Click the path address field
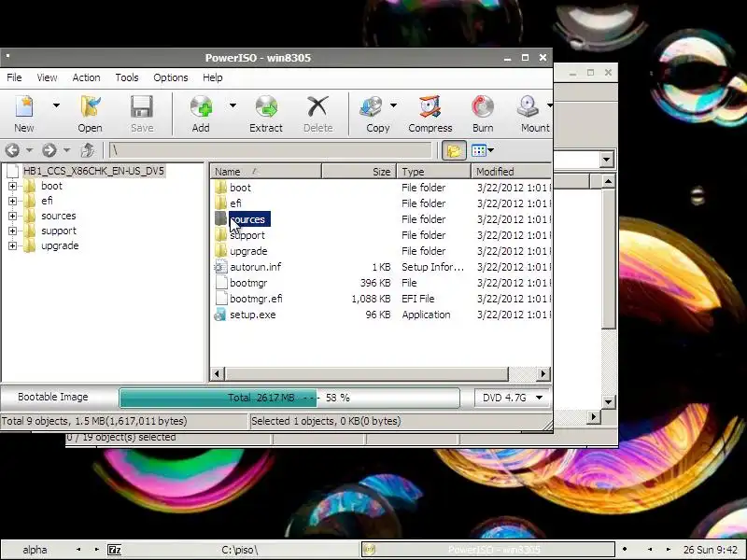Image resolution: width=747 pixels, height=560 pixels. point(270,150)
